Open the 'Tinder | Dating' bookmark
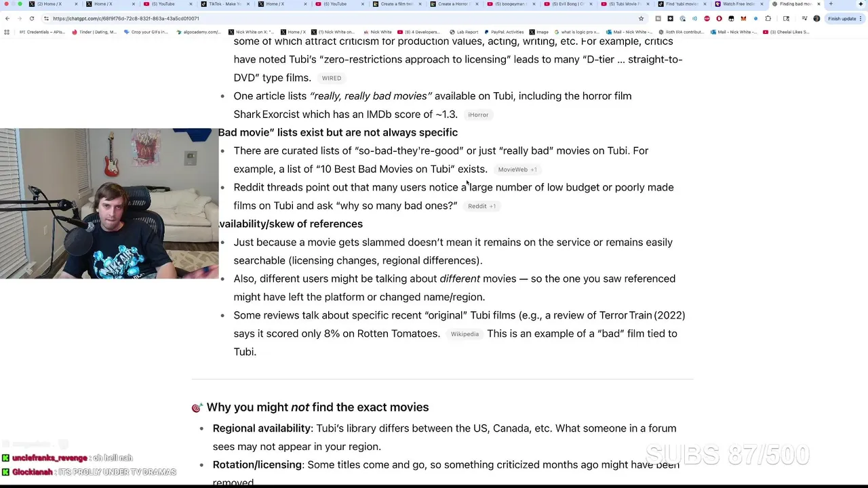The height and width of the screenshot is (488, 868). tap(95, 32)
